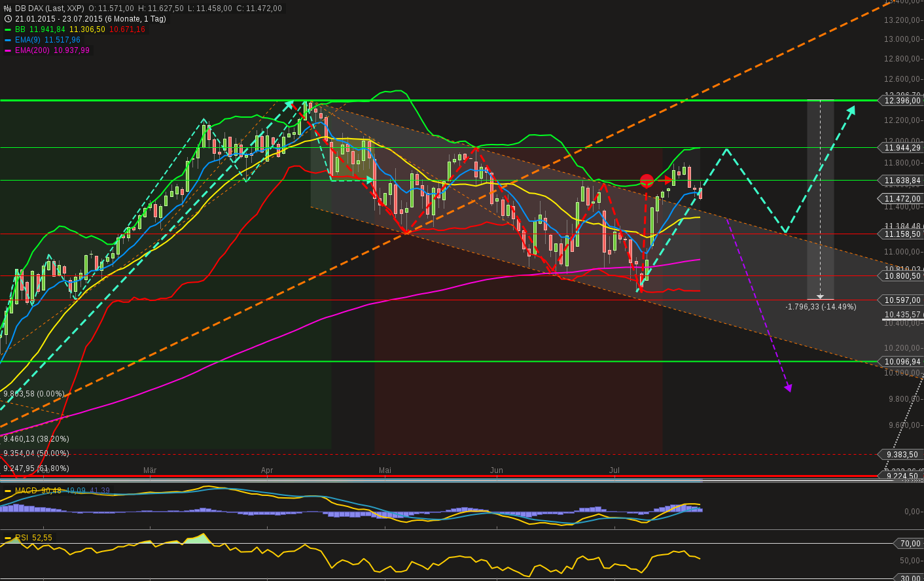
Task: Click the yellow RSI legend marker
Action: pos(8,538)
